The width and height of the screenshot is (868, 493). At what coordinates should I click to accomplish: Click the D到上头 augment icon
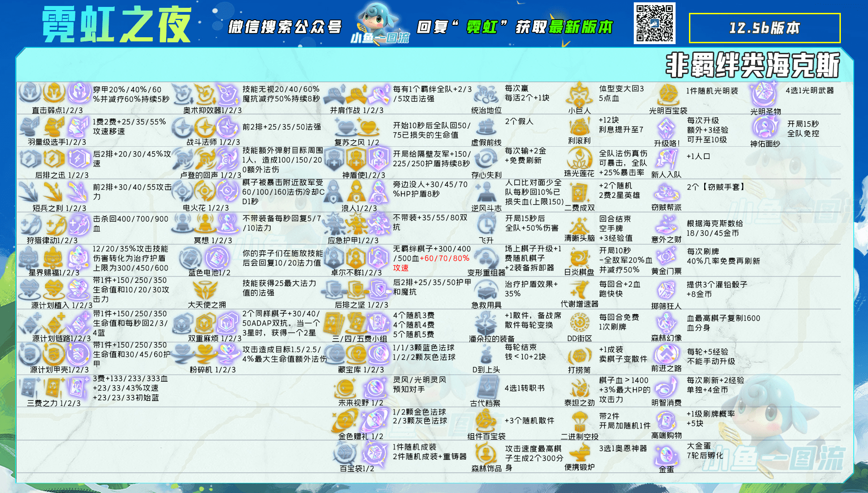pos(486,355)
